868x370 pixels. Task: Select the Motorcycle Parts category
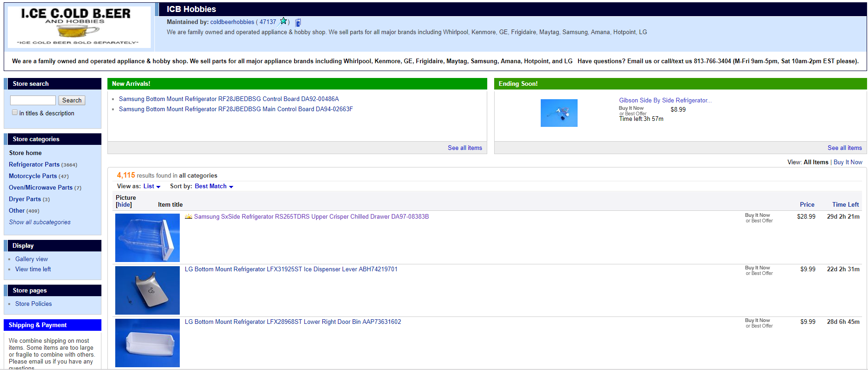click(33, 176)
